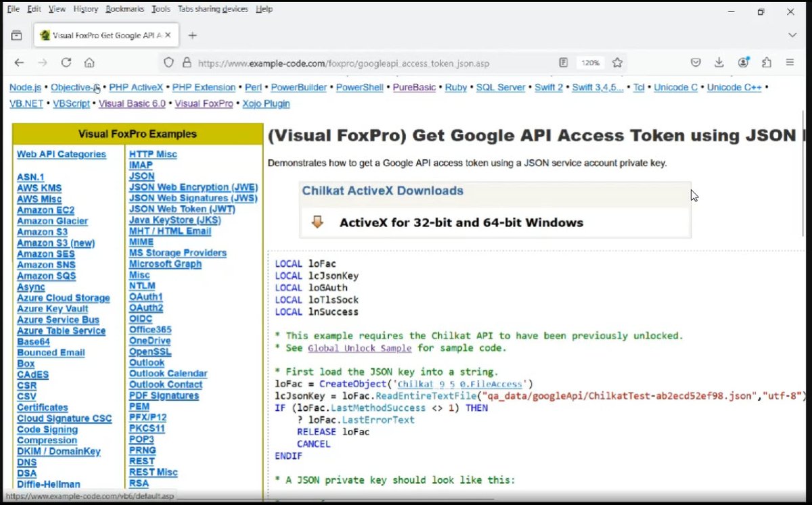Save page to Pocket

[696, 62]
